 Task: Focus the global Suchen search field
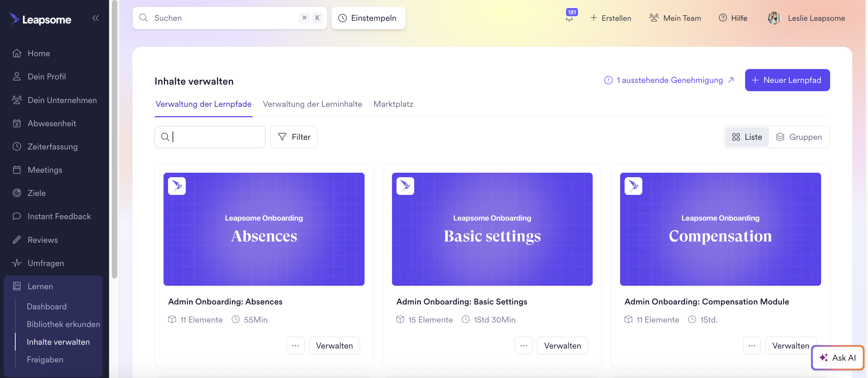pyautogui.click(x=229, y=18)
